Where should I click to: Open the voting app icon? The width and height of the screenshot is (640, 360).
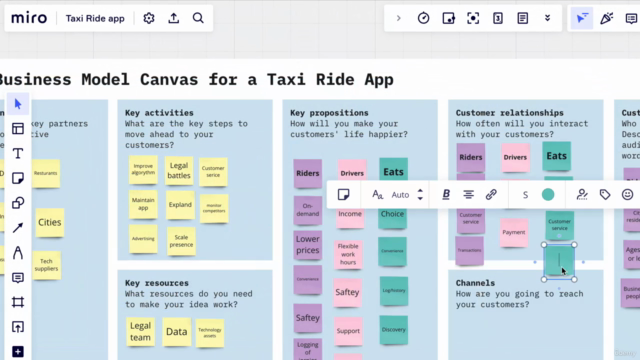498,18
